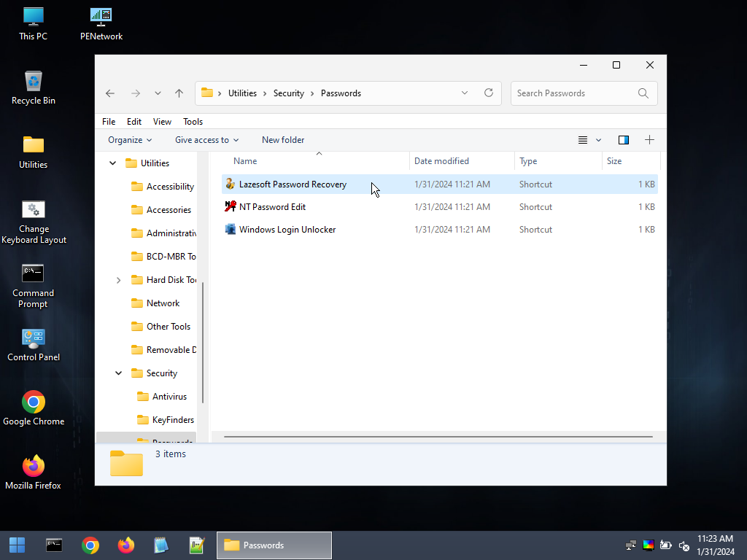Click the muted volume tray icon
Viewport: 747px width, 560px height.
click(x=684, y=545)
